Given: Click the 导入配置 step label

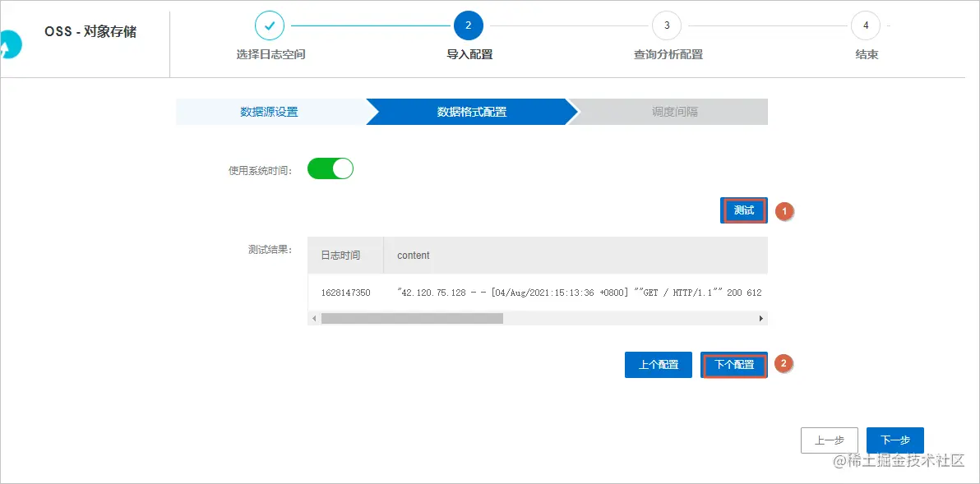Looking at the screenshot, I should (x=469, y=54).
